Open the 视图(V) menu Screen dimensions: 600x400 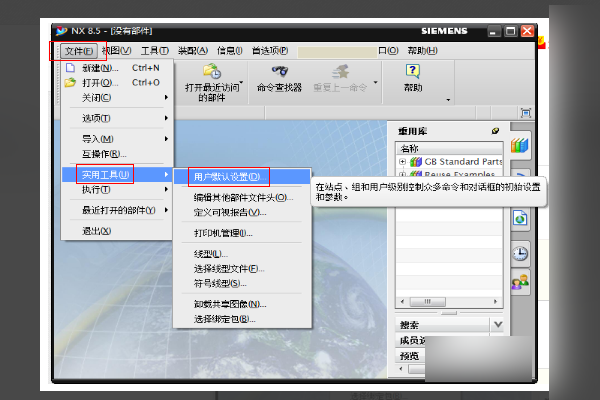tap(117, 51)
